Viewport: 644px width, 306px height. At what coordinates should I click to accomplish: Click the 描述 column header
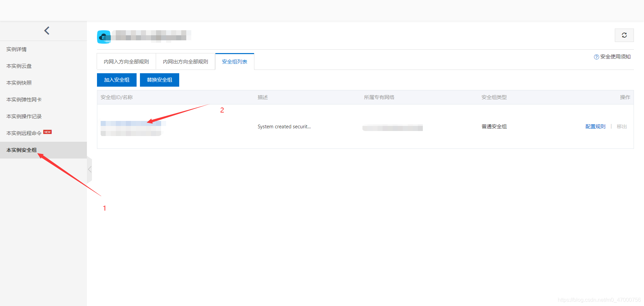click(x=263, y=97)
